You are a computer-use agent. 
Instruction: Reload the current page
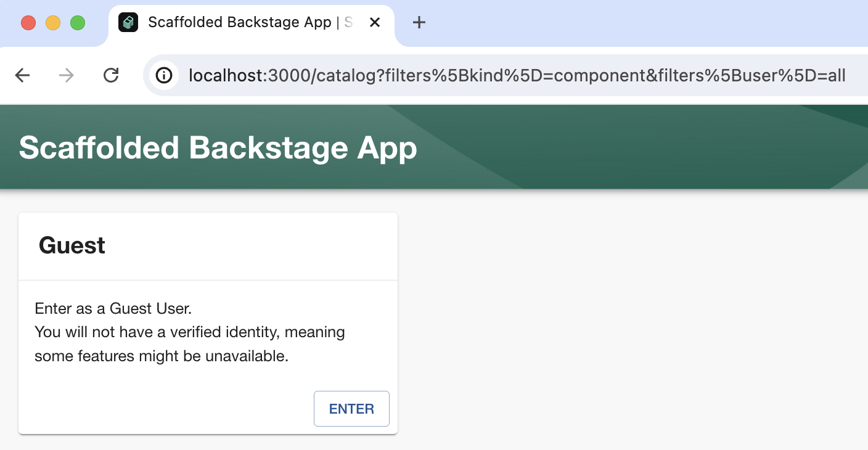coord(111,76)
